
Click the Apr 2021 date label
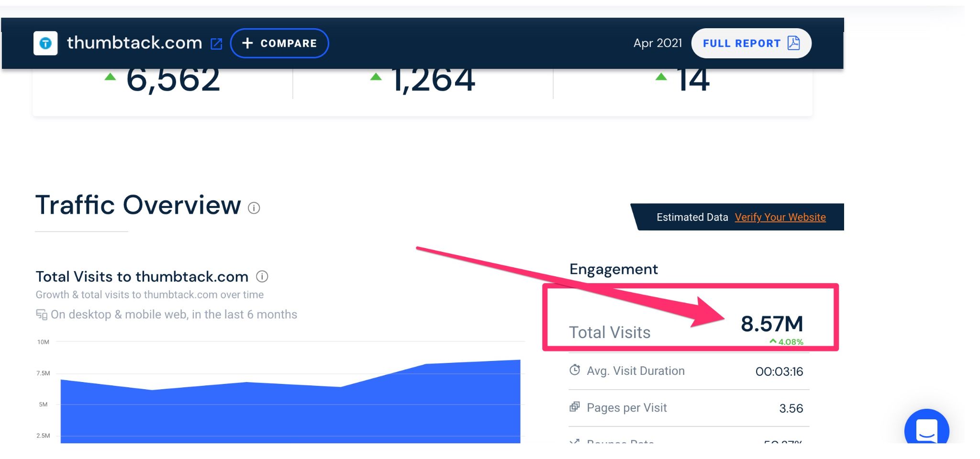[x=657, y=44]
